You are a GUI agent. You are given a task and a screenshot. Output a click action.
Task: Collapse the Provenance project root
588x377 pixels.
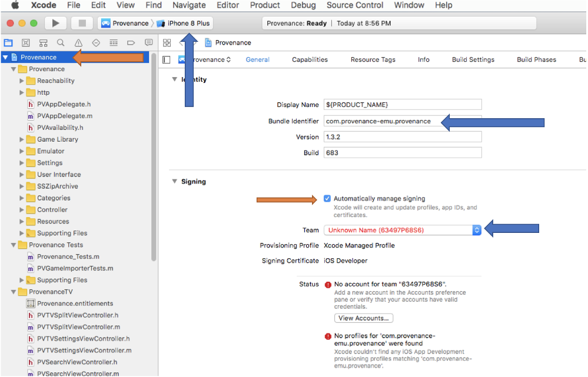[x=5, y=57]
